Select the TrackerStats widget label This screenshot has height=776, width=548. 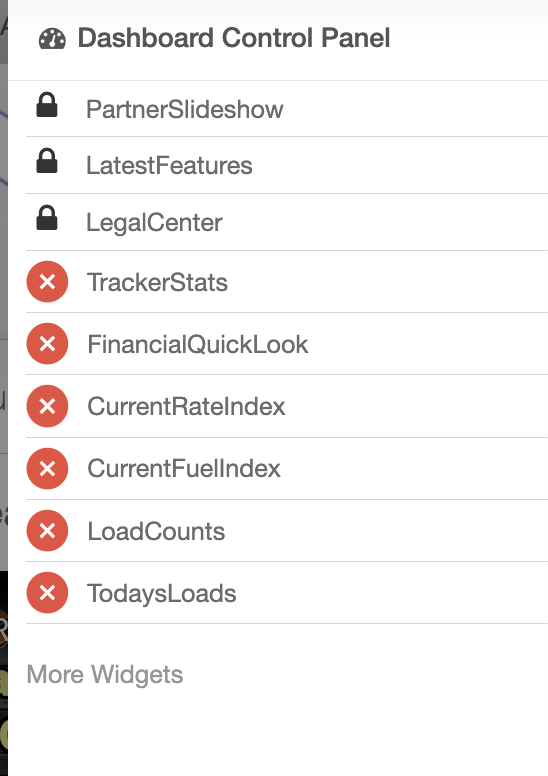157,283
